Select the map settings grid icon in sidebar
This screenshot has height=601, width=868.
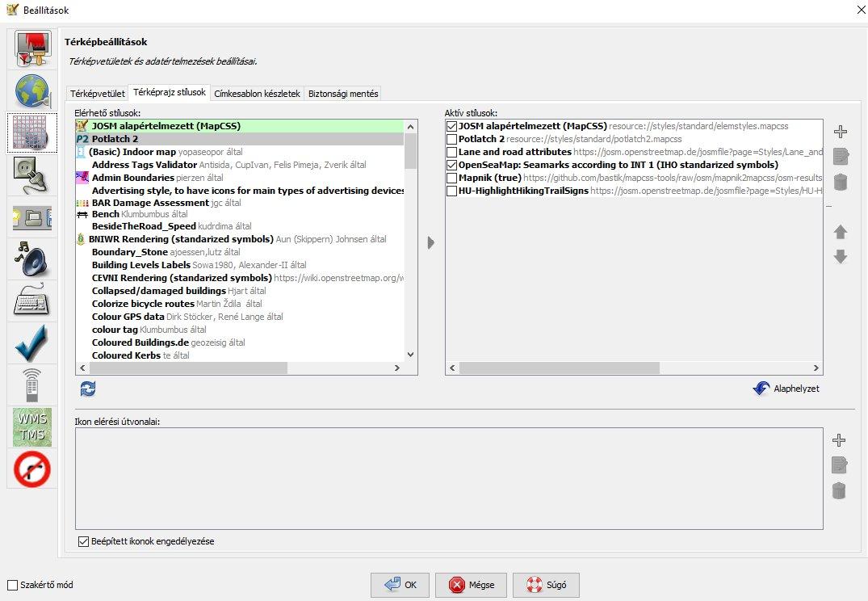pos(32,133)
